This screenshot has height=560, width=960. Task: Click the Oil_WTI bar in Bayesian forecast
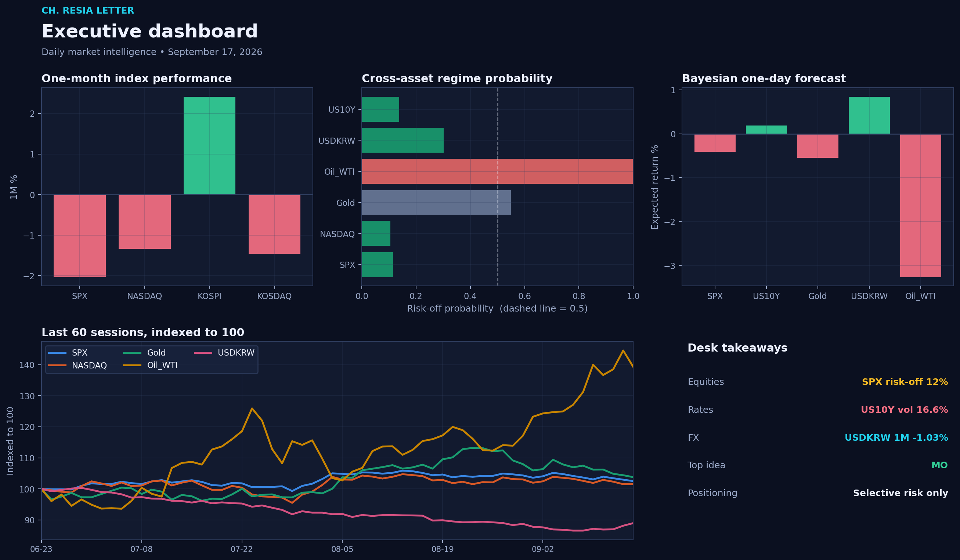point(920,206)
